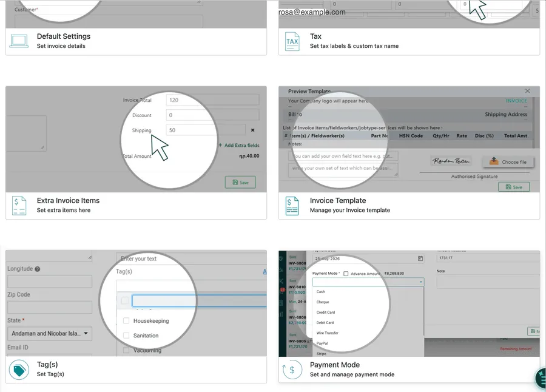Click the Choose file upload button
The width and height of the screenshot is (546, 392).
click(x=508, y=161)
